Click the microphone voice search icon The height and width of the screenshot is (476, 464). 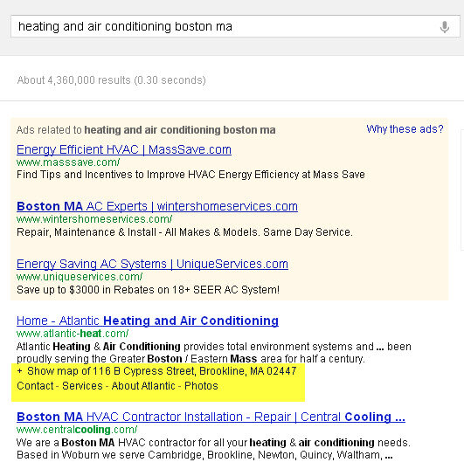(x=444, y=27)
